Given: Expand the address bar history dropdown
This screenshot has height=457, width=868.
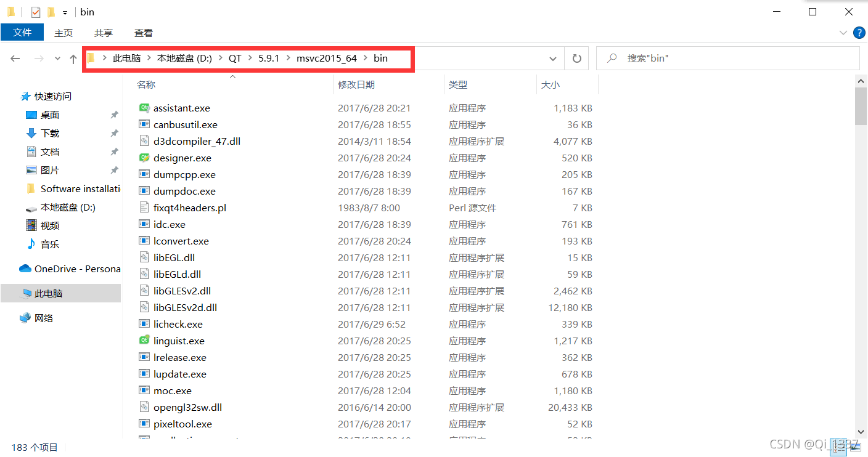Looking at the screenshot, I should click(552, 59).
